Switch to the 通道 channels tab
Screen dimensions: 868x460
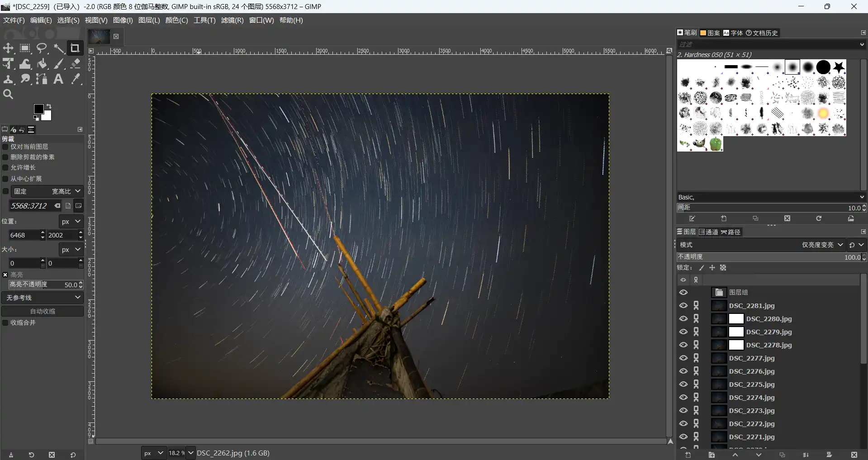click(709, 232)
